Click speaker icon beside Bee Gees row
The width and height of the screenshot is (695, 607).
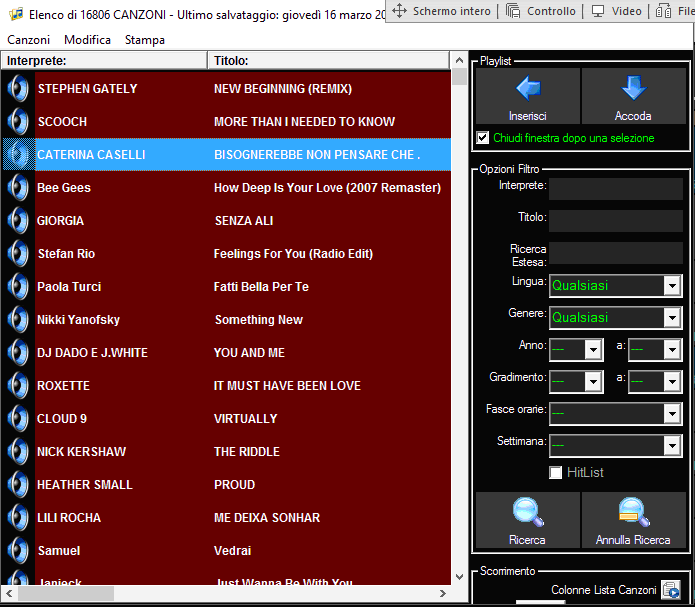click(18, 187)
